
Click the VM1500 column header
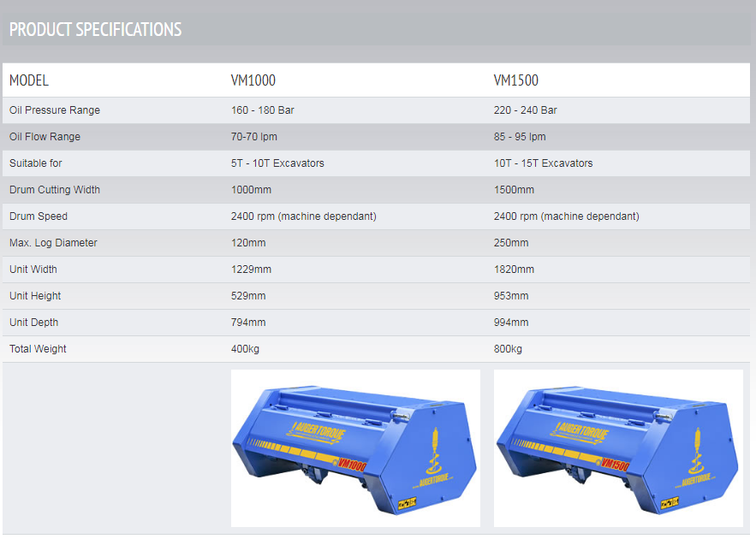516,80
